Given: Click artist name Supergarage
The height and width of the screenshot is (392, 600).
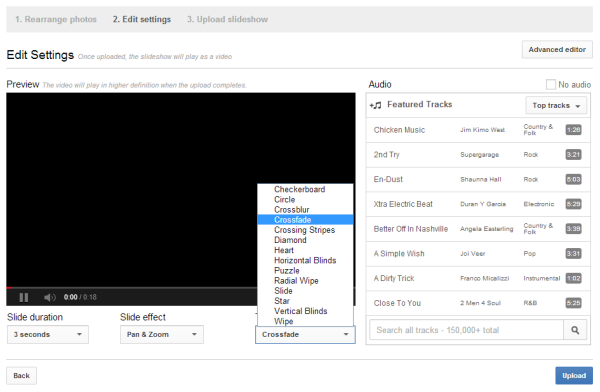Looking at the screenshot, I should (479, 155).
